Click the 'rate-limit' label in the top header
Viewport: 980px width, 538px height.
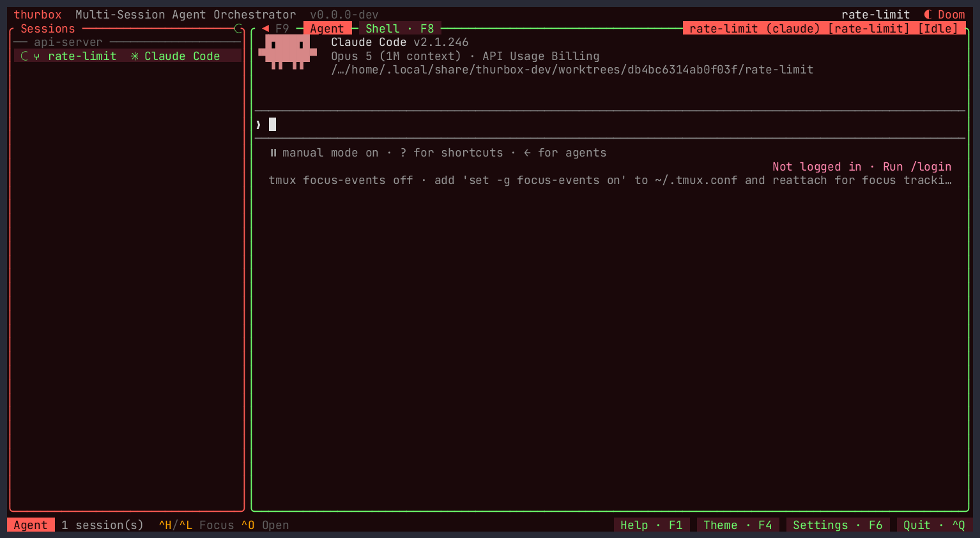click(x=875, y=15)
